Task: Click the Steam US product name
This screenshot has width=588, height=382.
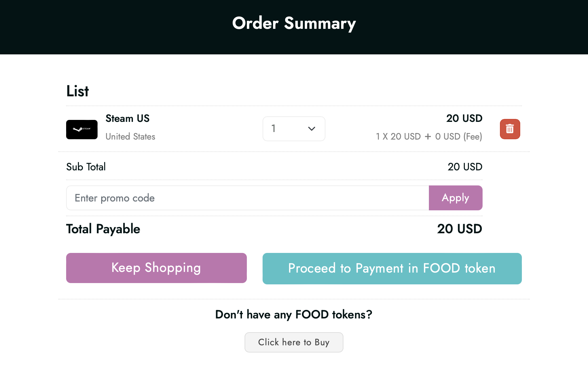Action: pyautogui.click(x=127, y=118)
